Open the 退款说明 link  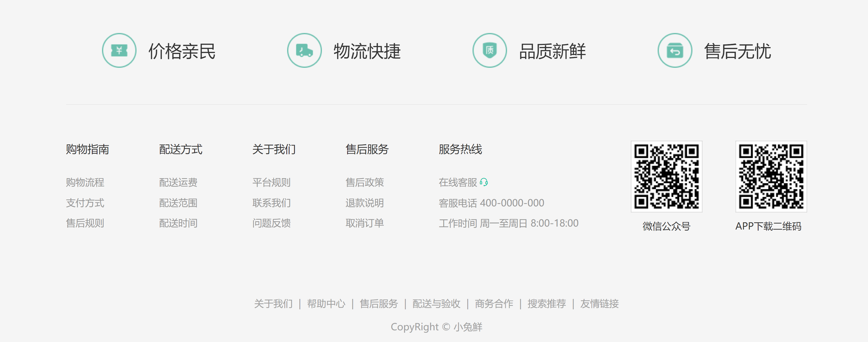365,203
